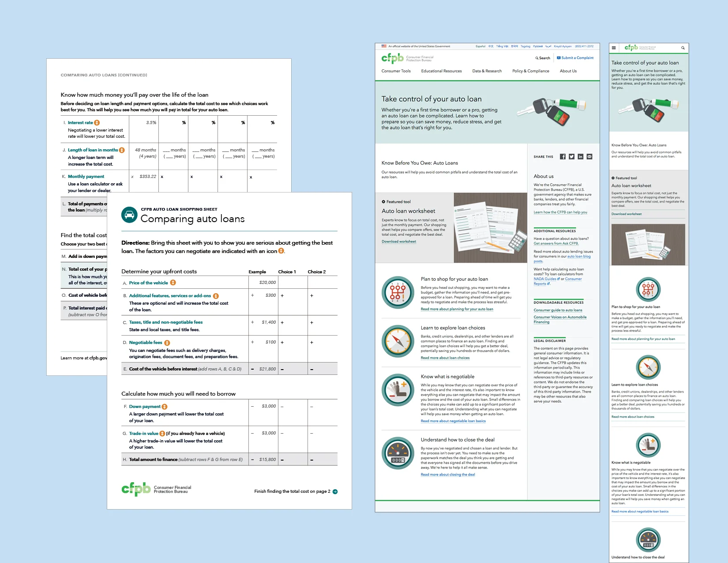Open the mobile site hamburger menu

[x=614, y=48]
